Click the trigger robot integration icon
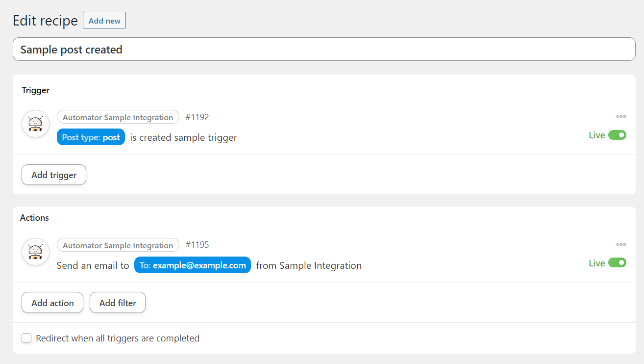Image resolution: width=644 pixels, height=364 pixels. (x=35, y=124)
